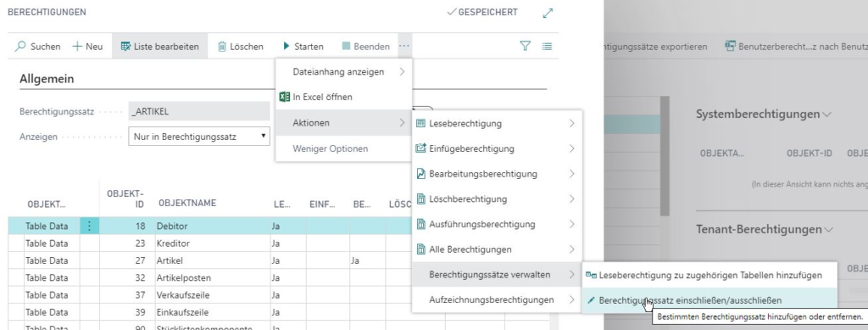868x330 pixels.
Task: Click the Starten play icon
Action: coord(287,46)
